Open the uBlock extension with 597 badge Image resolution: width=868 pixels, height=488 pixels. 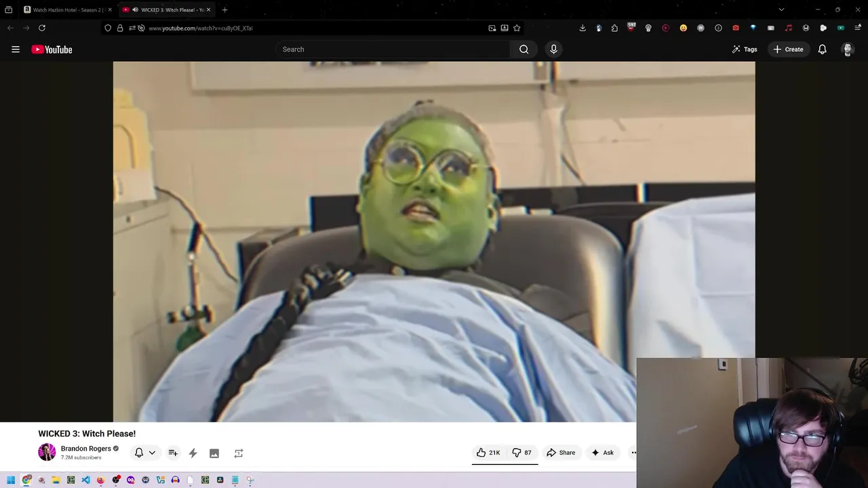[x=631, y=28]
